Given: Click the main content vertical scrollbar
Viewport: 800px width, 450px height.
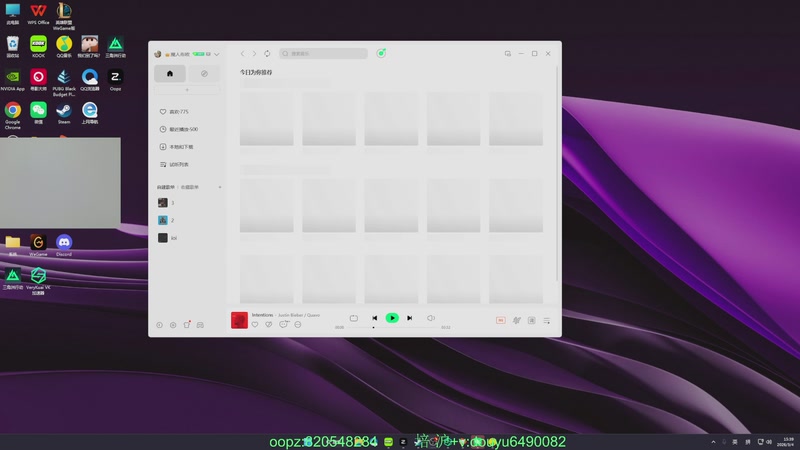Looking at the screenshot, I should click(x=557, y=173).
